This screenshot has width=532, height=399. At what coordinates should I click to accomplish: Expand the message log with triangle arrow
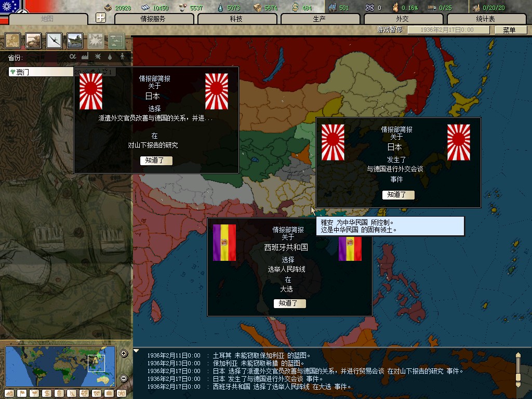pyautogui.click(x=137, y=351)
